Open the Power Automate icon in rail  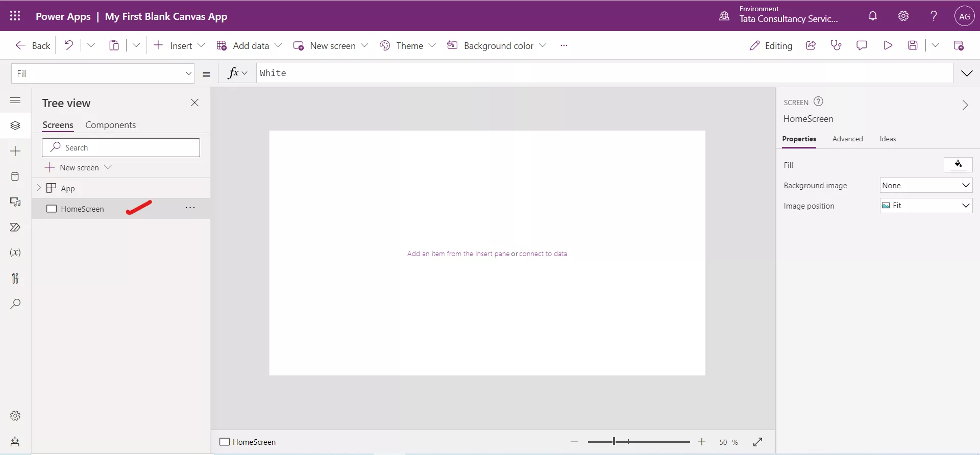[x=15, y=227]
